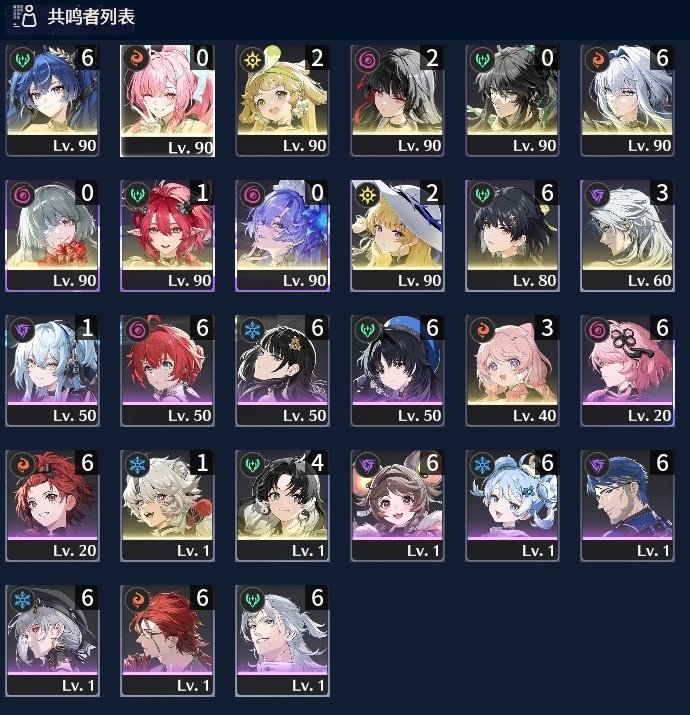
Task: Select the highlighted pink-haired Lv. 90 resonator
Action: [167, 101]
